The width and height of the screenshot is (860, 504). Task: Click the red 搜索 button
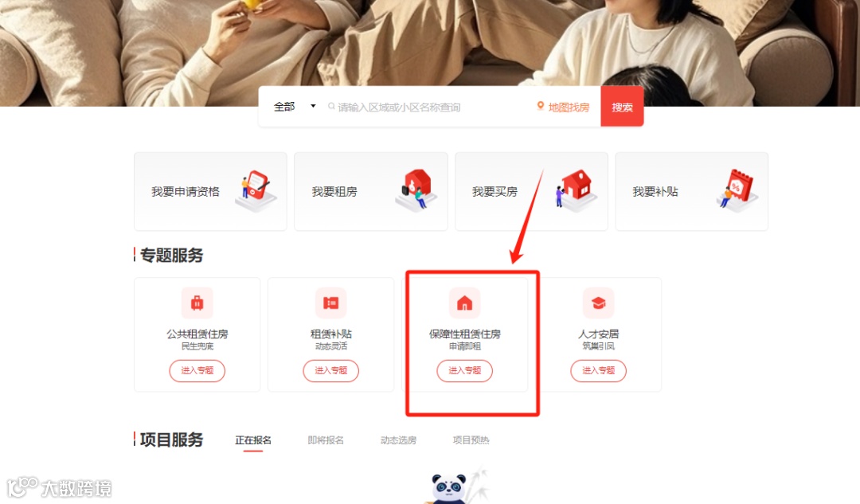(622, 107)
